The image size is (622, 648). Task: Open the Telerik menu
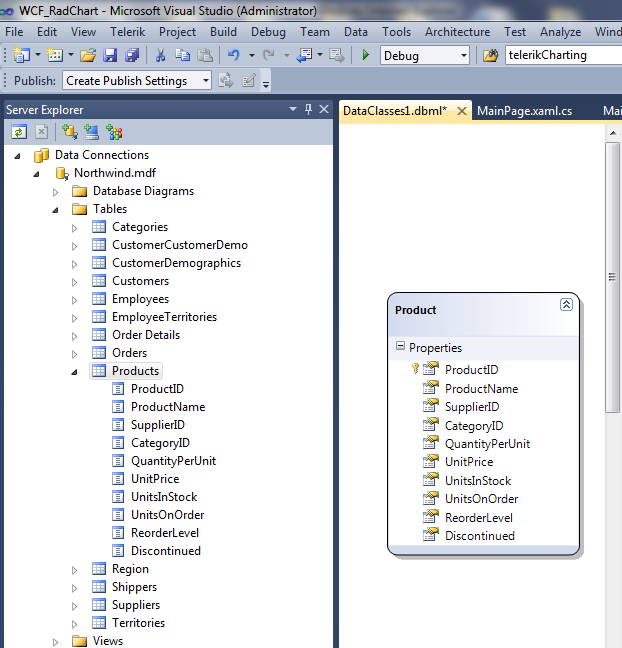click(x=127, y=32)
